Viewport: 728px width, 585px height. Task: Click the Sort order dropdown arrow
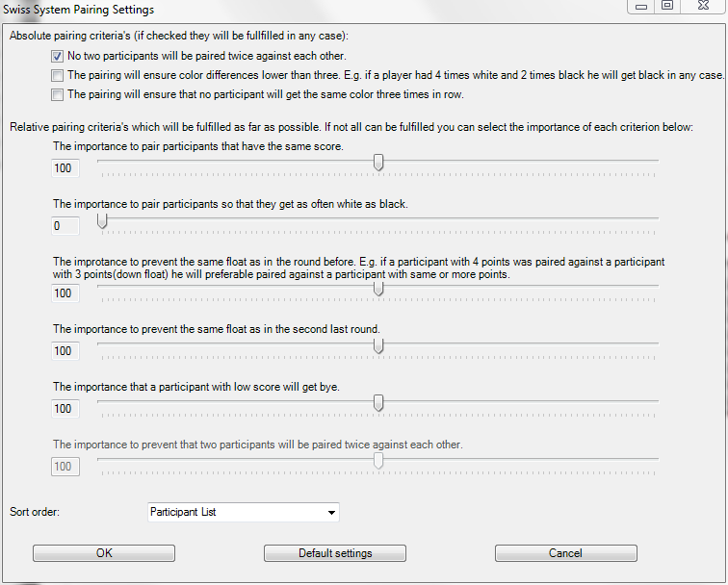pyautogui.click(x=331, y=513)
